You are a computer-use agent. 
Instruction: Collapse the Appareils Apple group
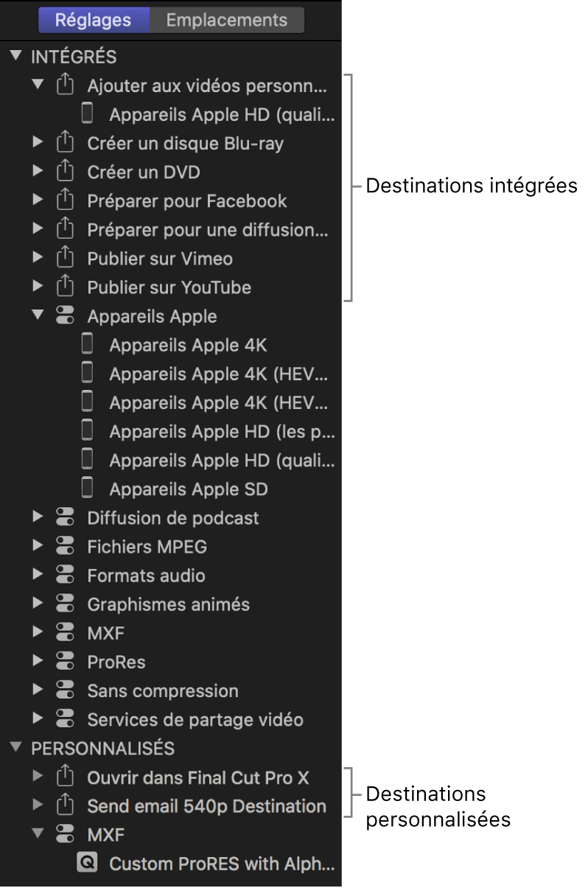[x=38, y=316]
